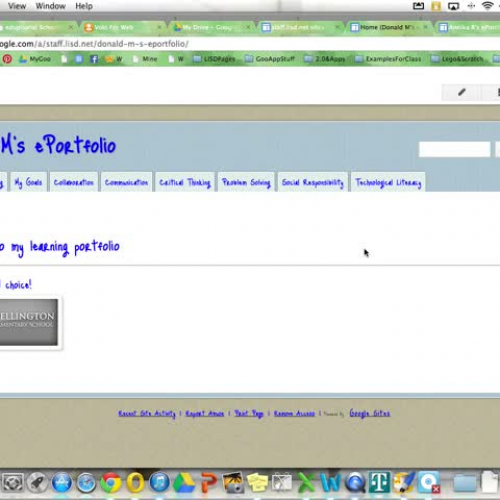Click the AirPlay display menu bar icon
The image size is (500, 500).
point(453,6)
